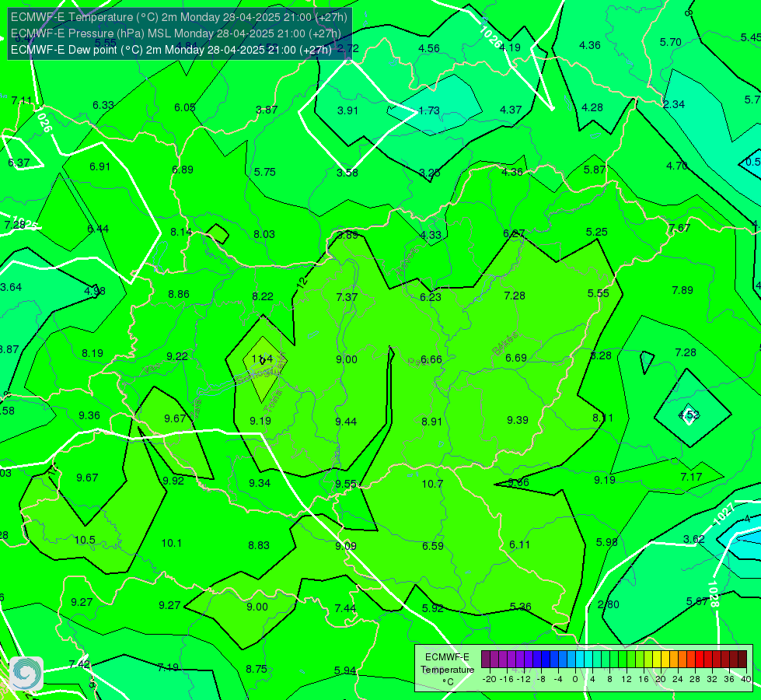Click the map value '6.69'
761x700 pixels.
[516, 358]
